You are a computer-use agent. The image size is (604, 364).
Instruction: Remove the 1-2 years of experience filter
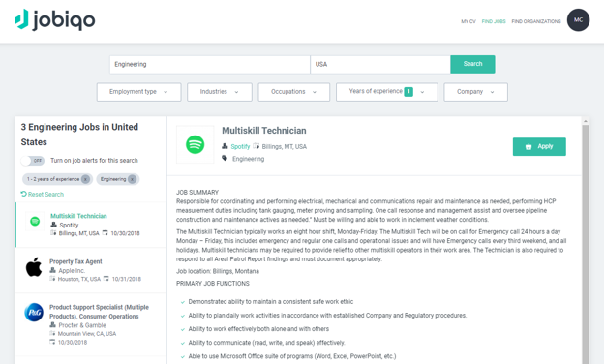point(85,179)
